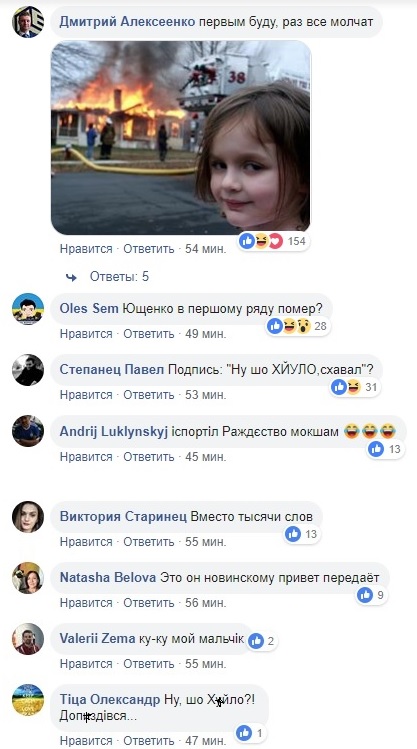The image size is (417, 749).
Task: Click the 47 мин. timestamp of the last comment
Action: (x=205, y=741)
